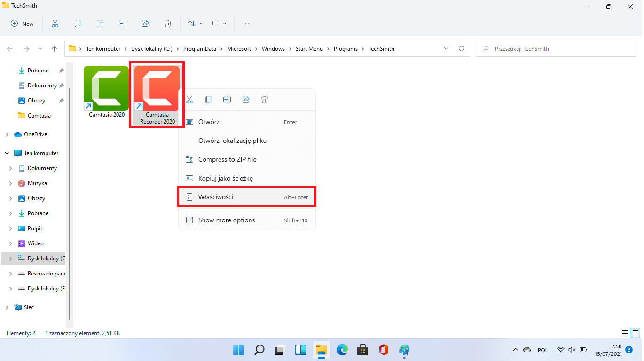Open Widgets from the taskbar

(300, 350)
